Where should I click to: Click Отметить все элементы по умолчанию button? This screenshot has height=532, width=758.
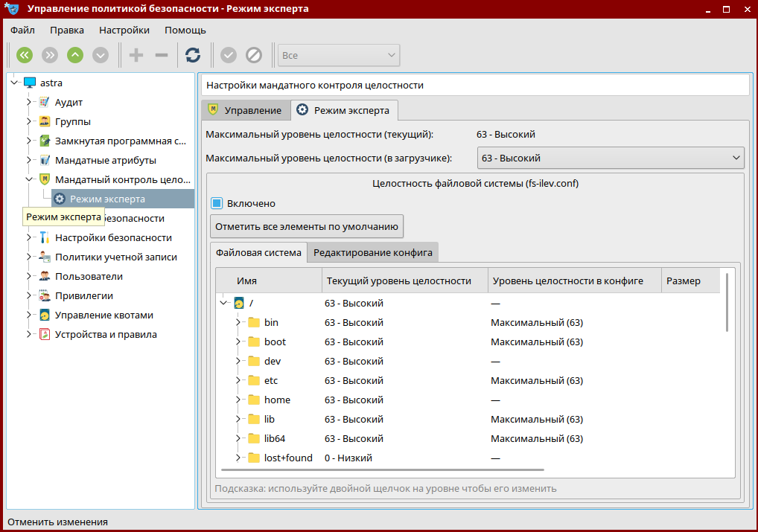(x=307, y=226)
